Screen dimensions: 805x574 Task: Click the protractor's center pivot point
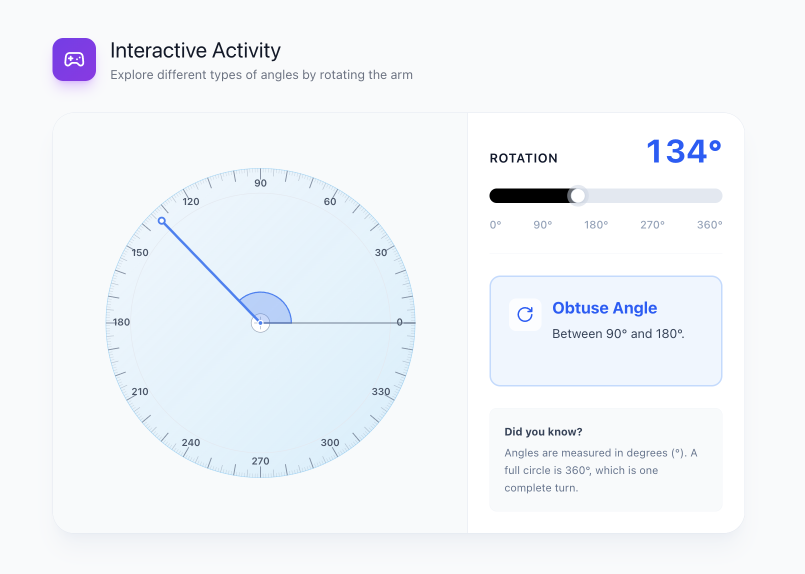[260, 323]
